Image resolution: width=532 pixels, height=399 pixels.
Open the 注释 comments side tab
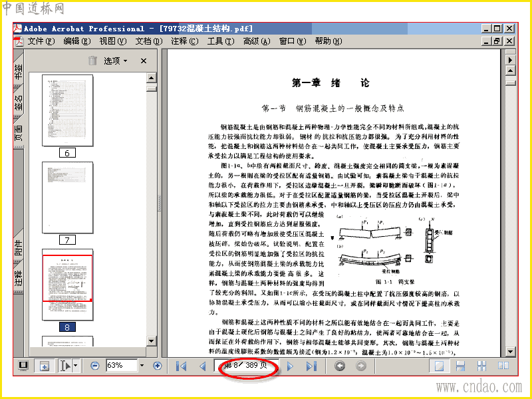point(19,277)
